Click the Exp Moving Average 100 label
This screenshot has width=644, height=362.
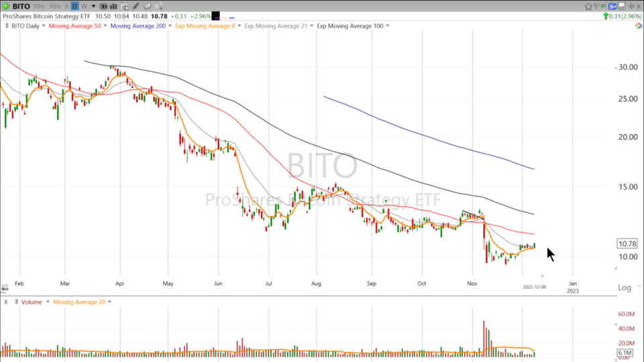[350, 26]
